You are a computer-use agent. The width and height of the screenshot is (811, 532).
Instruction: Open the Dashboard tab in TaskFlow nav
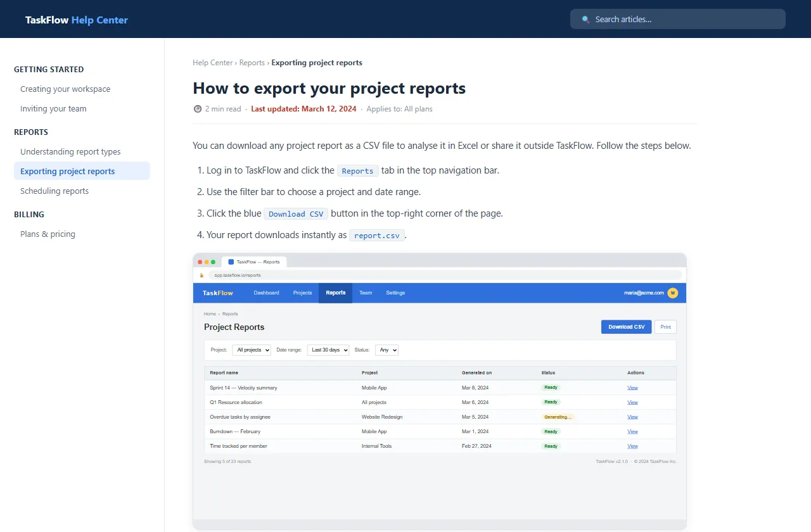coord(266,293)
